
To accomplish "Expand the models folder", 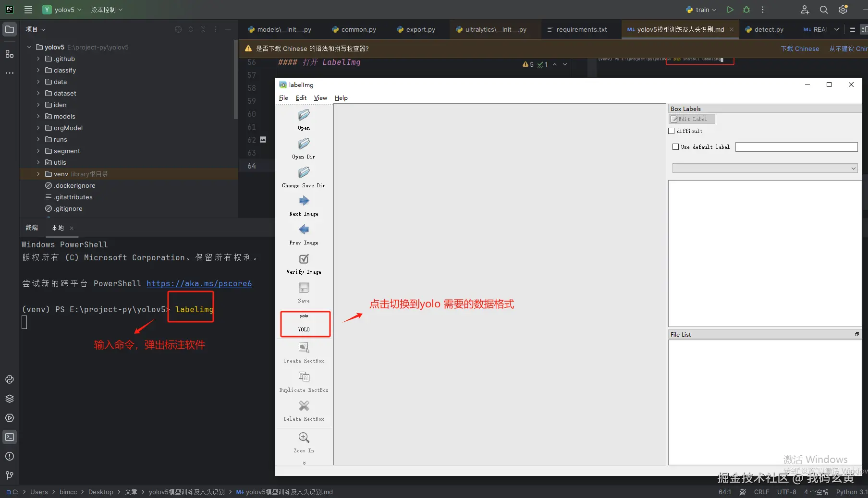I will (x=38, y=116).
